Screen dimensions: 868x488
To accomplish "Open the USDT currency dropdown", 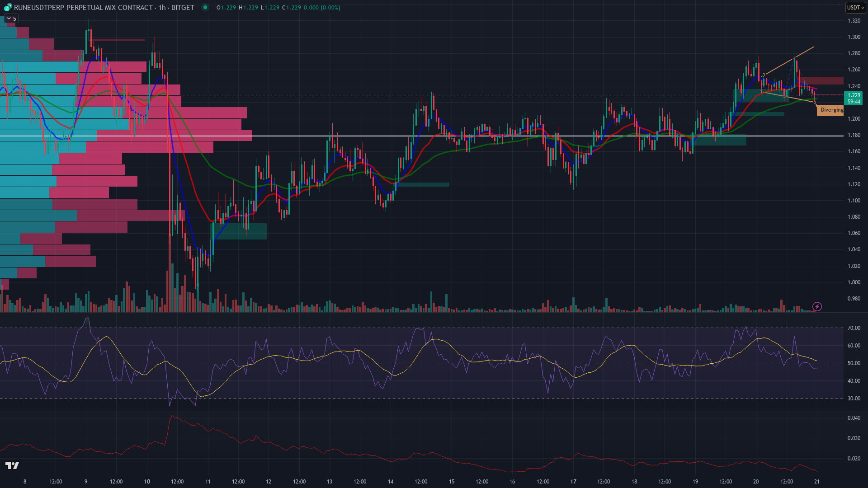I will point(855,7).
